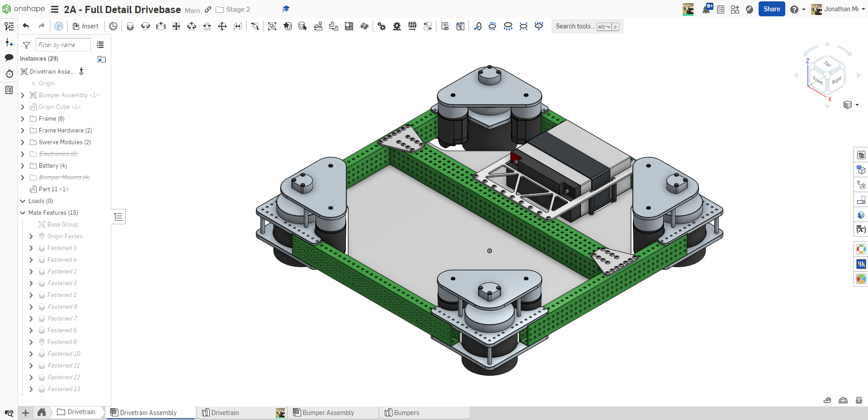Open the comments speech bubble panel
This screenshot has width=868, height=420.
click(9, 58)
